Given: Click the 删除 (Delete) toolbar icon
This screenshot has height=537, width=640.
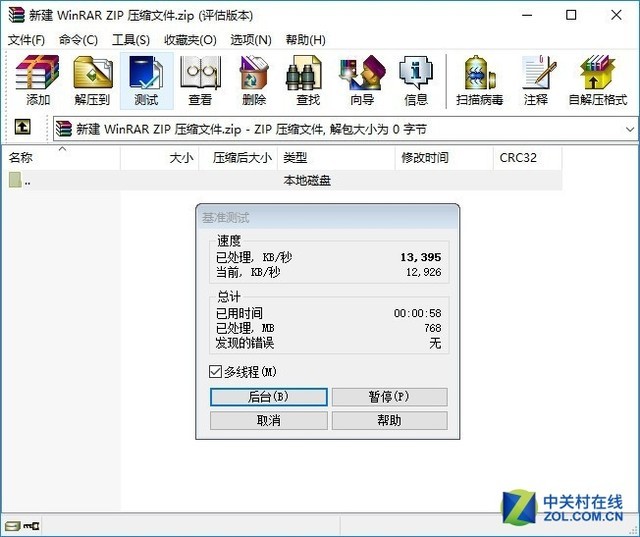Looking at the screenshot, I should [254, 80].
